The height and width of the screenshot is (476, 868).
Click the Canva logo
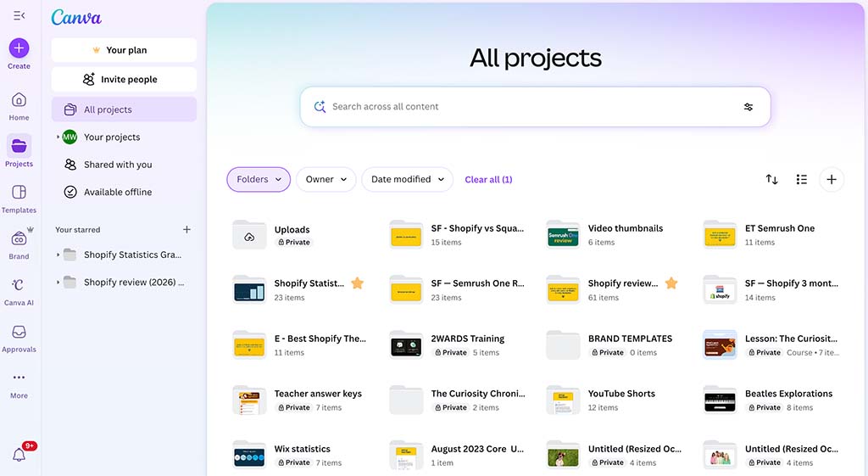tap(76, 17)
